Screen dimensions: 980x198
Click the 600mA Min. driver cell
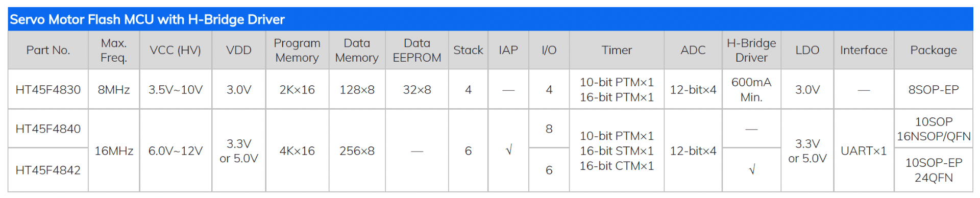click(751, 90)
